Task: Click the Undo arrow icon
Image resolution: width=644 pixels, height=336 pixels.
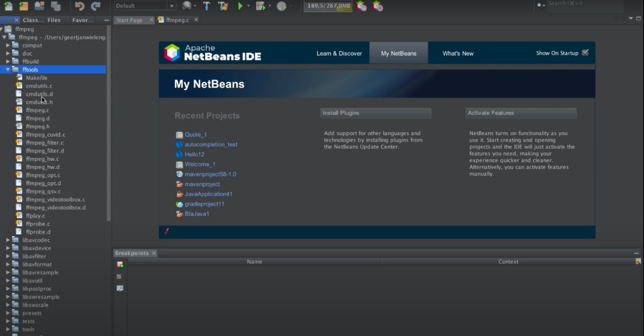Action: (x=80, y=6)
